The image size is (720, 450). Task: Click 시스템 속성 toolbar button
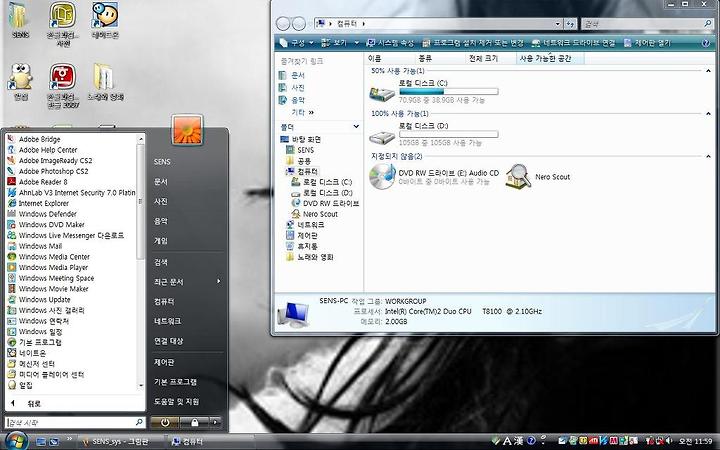(390, 43)
